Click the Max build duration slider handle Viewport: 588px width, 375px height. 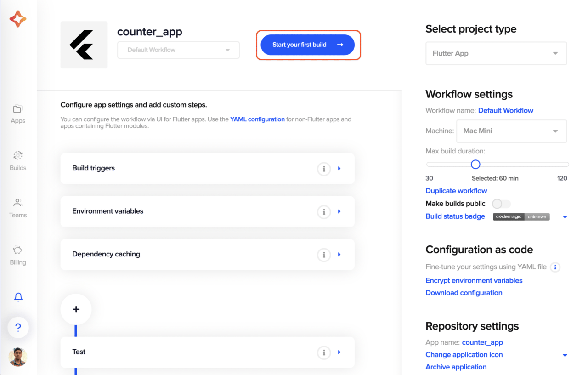point(475,164)
